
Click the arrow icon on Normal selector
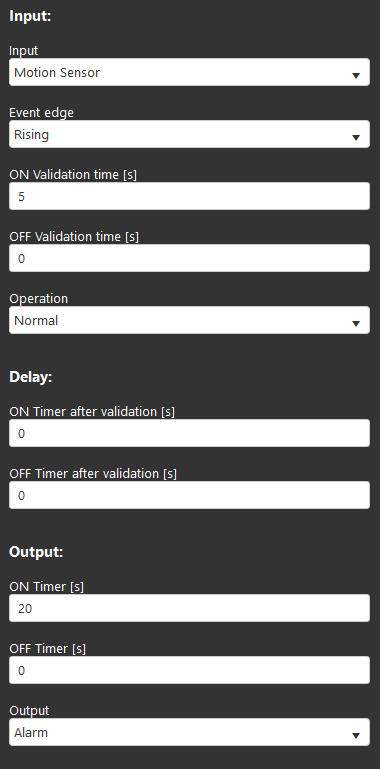click(x=356, y=324)
